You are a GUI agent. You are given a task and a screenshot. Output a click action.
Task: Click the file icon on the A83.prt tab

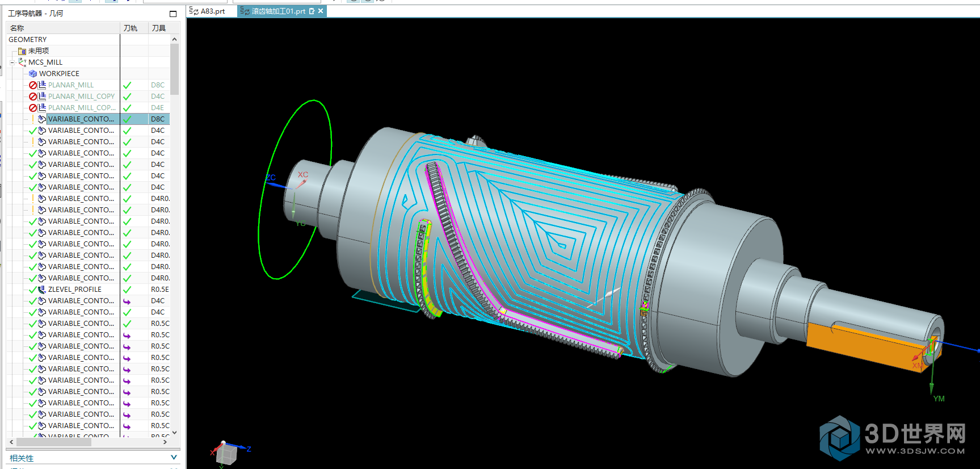point(194,11)
